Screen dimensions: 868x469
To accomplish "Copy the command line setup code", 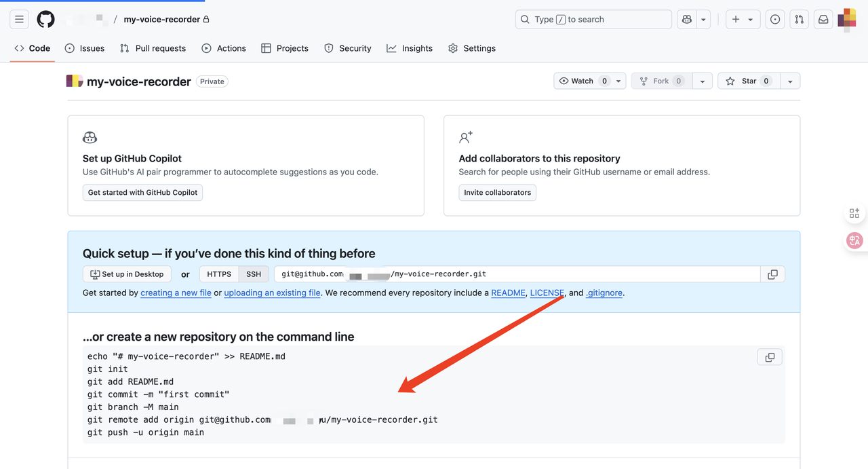I will point(770,357).
